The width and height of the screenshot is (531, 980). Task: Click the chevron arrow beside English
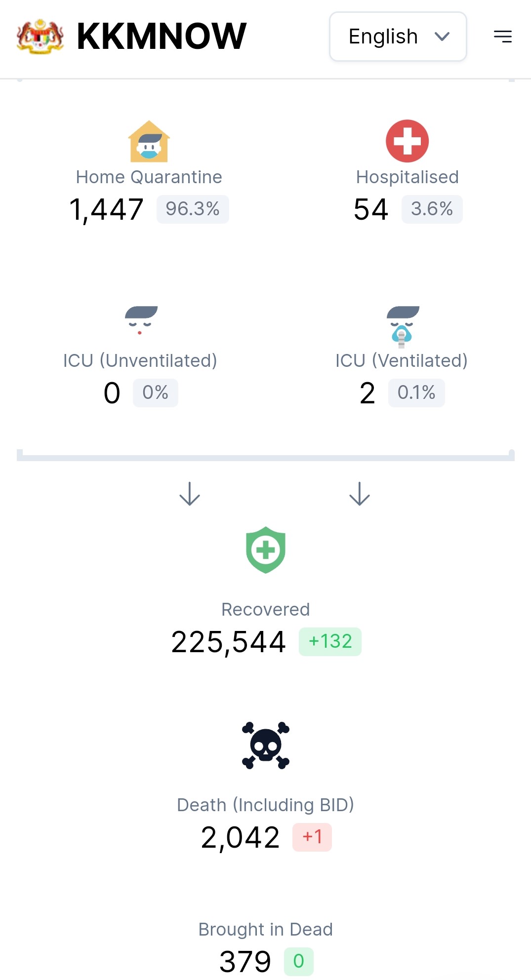click(x=442, y=37)
